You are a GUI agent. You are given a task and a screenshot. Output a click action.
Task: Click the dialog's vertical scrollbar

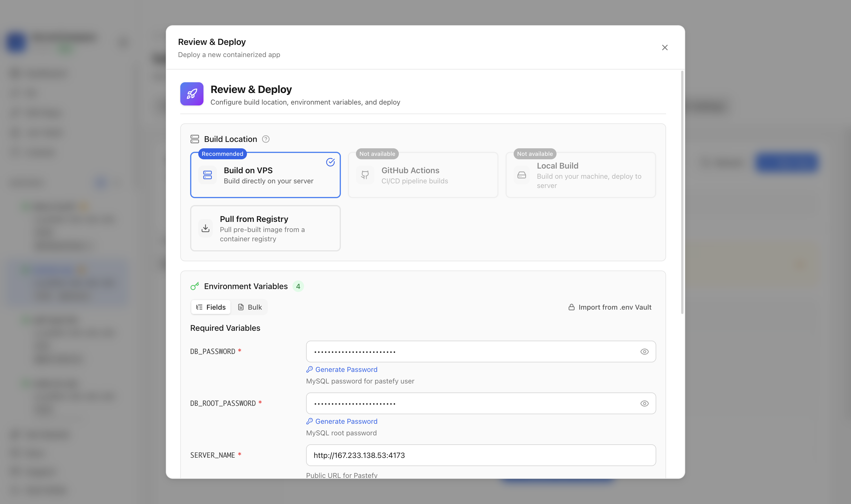(x=682, y=192)
